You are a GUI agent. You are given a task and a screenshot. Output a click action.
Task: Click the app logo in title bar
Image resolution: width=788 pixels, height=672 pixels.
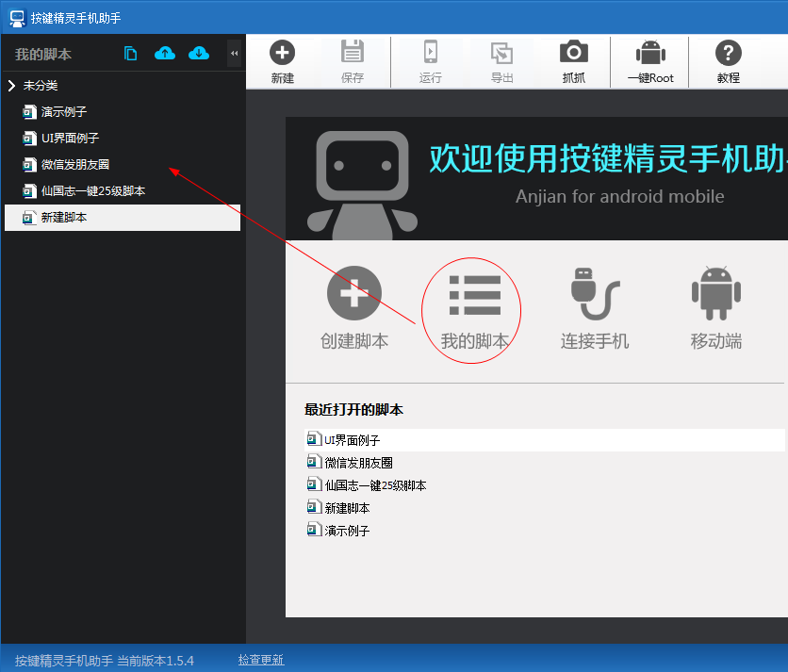[17, 19]
